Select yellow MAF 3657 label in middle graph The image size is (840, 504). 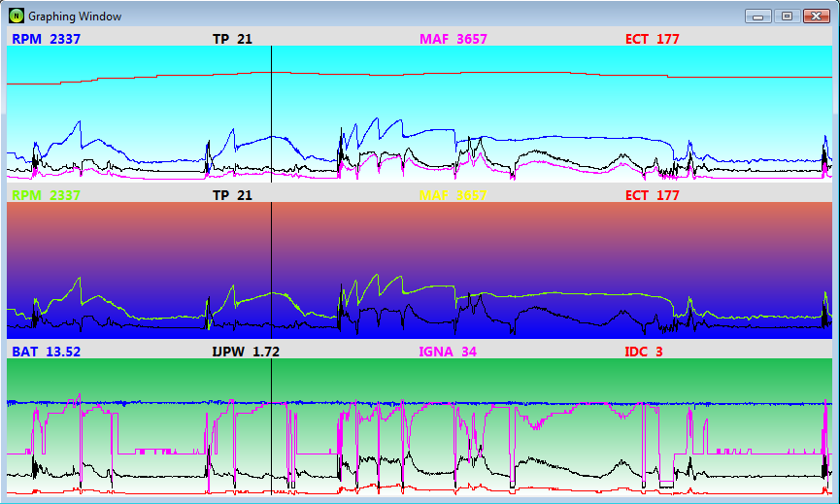(x=453, y=195)
